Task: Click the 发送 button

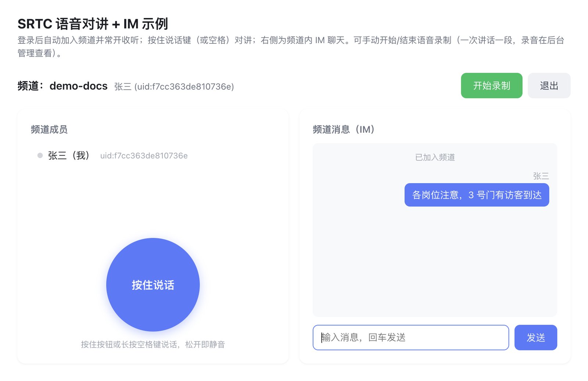Action: point(535,337)
